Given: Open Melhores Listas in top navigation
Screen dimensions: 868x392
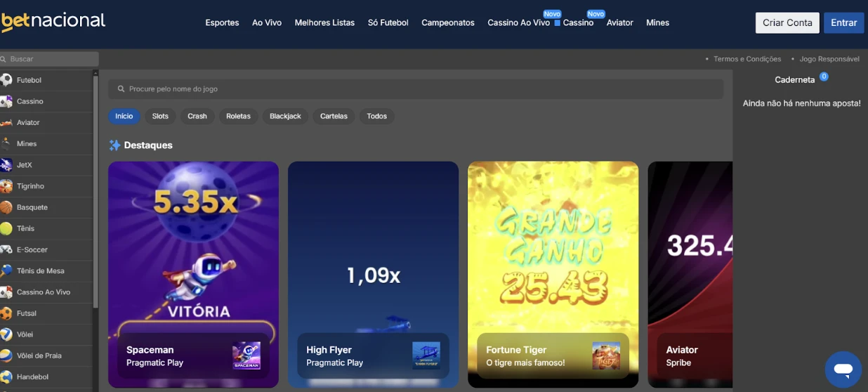Looking at the screenshot, I should (x=324, y=22).
